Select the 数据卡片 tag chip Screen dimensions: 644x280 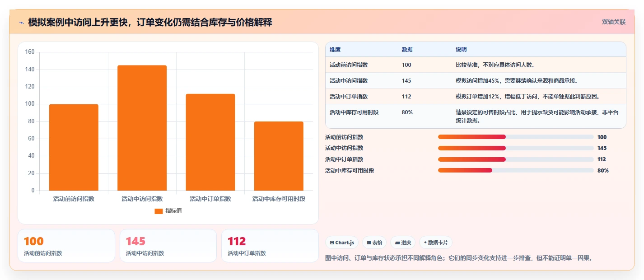(436, 243)
